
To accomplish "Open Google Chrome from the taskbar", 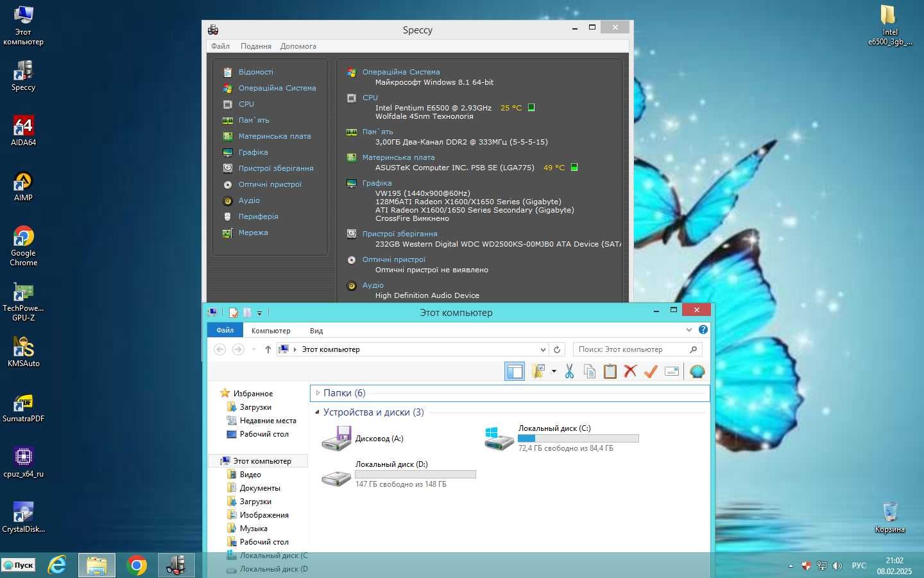I will [x=136, y=565].
